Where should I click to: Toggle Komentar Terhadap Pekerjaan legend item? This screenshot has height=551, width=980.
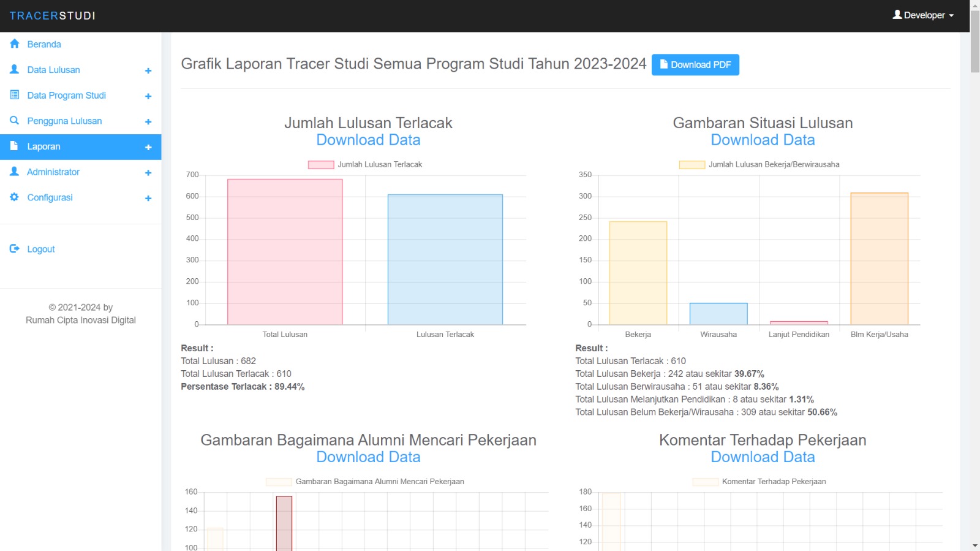759,482
